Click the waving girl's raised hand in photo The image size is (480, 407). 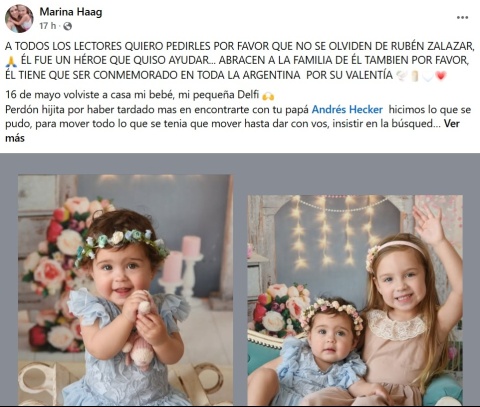coord(429,223)
